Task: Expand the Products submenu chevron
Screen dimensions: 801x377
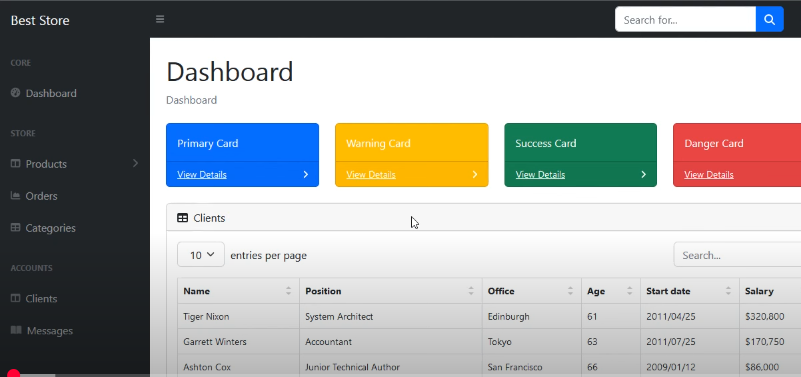Action: (135, 163)
